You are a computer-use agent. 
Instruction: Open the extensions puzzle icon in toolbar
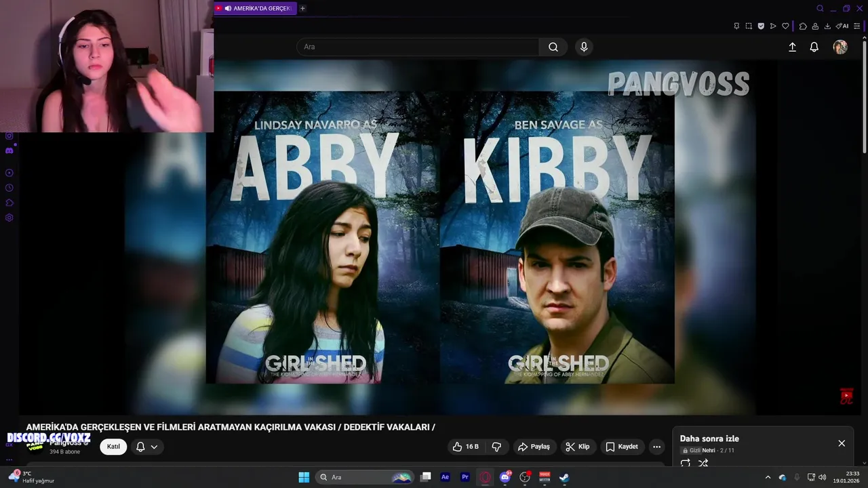pos(803,26)
